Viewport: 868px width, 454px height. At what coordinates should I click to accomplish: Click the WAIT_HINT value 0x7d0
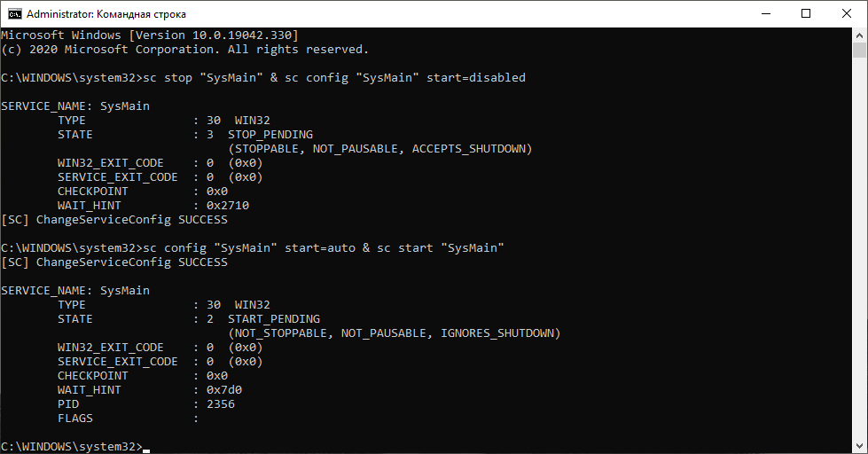click(224, 390)
